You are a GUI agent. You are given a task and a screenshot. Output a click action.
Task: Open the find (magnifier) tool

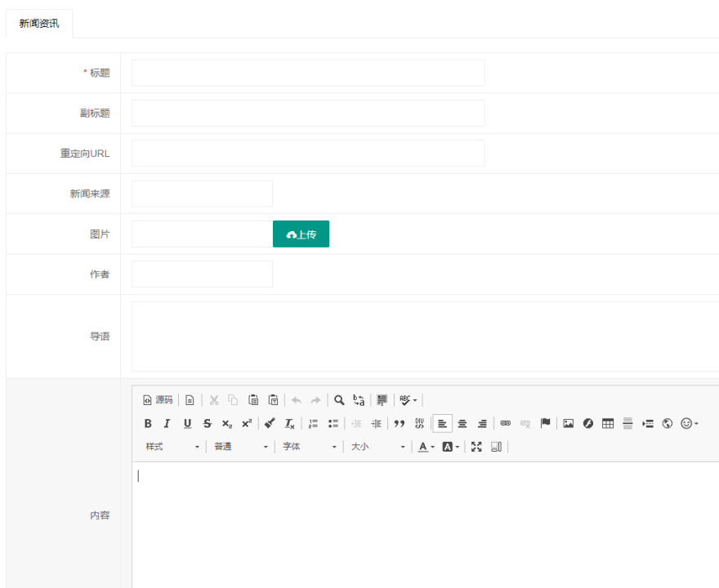click(339, 400)
